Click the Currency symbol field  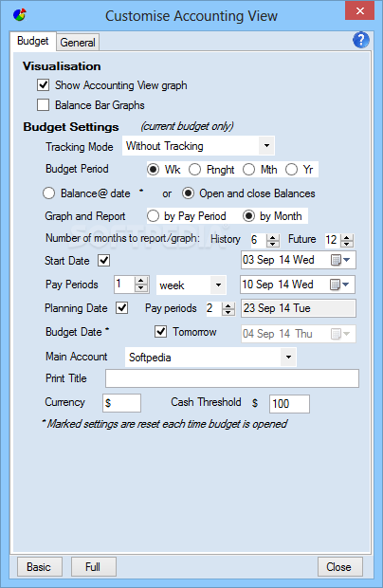121,403
